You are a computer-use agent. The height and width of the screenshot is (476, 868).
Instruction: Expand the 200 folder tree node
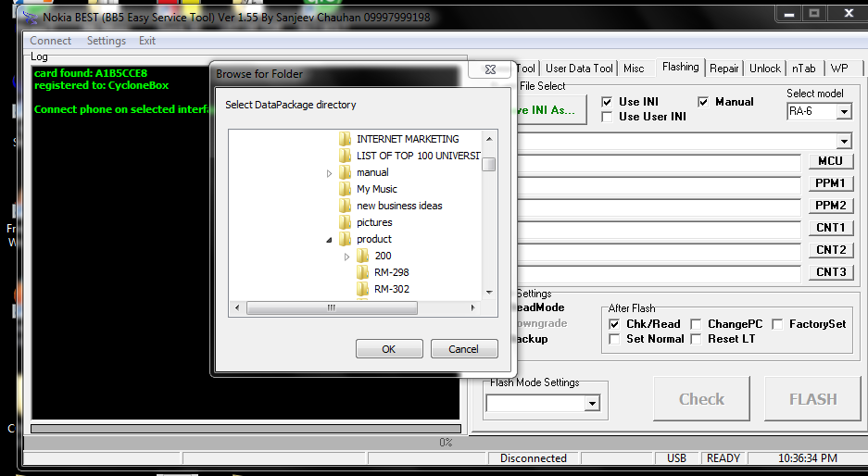click(346, 257)
